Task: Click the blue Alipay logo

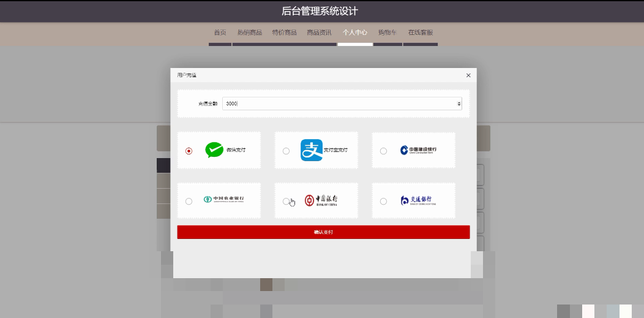Action: click(312, 150)
